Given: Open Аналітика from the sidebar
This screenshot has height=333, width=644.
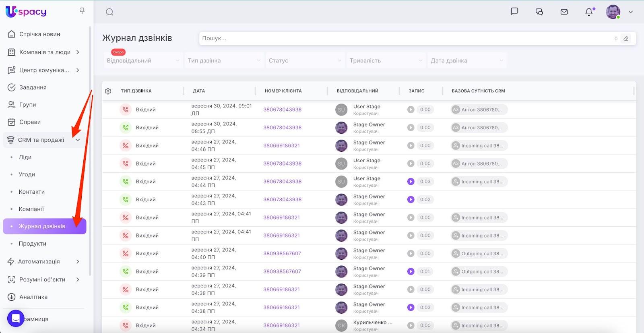Looking at the screenshot, I should (x=33, y=297).
